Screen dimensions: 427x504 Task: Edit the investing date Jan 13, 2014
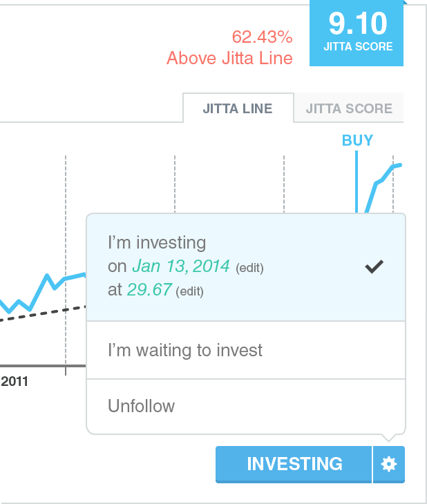tap(249, 268)
